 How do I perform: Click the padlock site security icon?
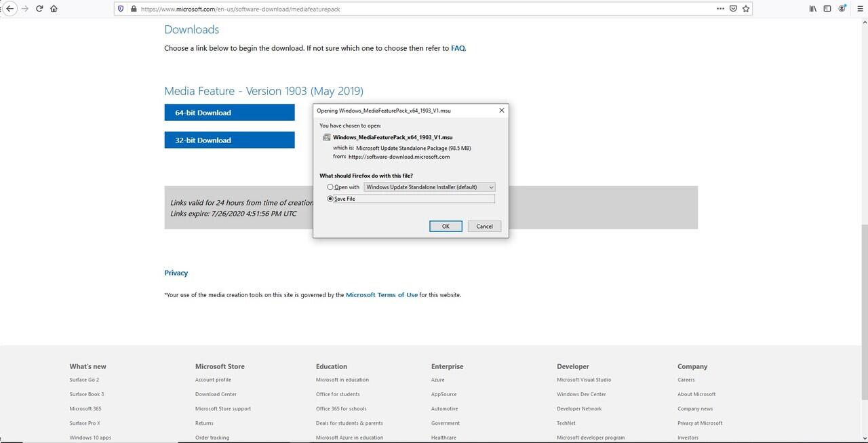133,9
